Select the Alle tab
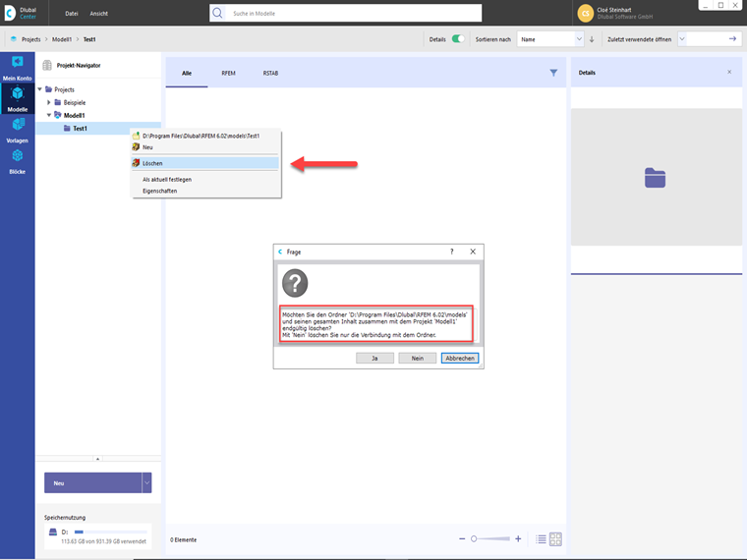Screen dimensions: 747x560 pos(187,73)
